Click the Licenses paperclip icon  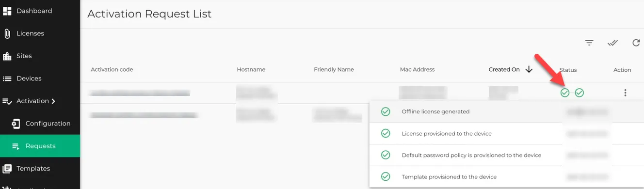point(7,33)
